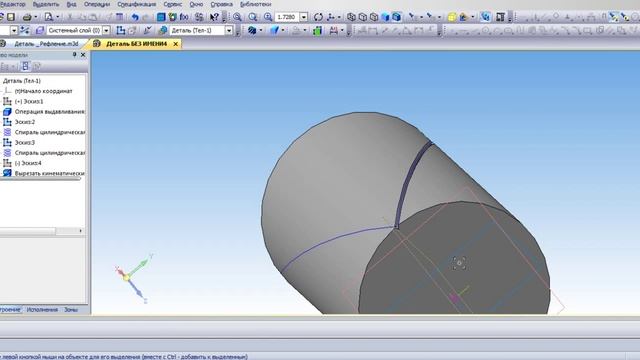Open the Спецификация menu
This screenshot has height=360, width=640.
coord(136,4)
